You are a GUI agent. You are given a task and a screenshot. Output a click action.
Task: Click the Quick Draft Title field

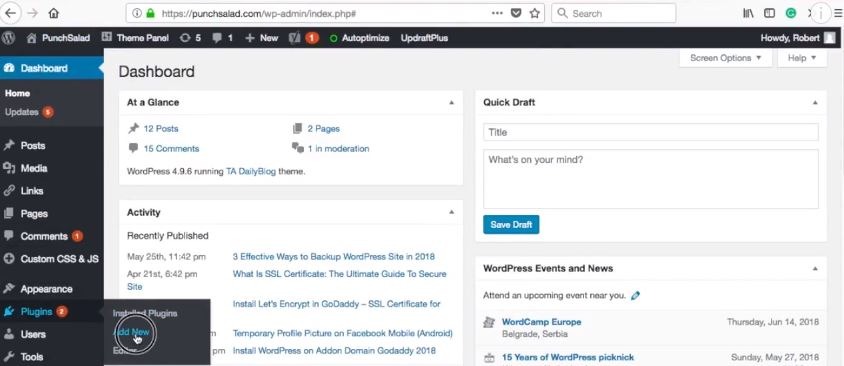651,132
